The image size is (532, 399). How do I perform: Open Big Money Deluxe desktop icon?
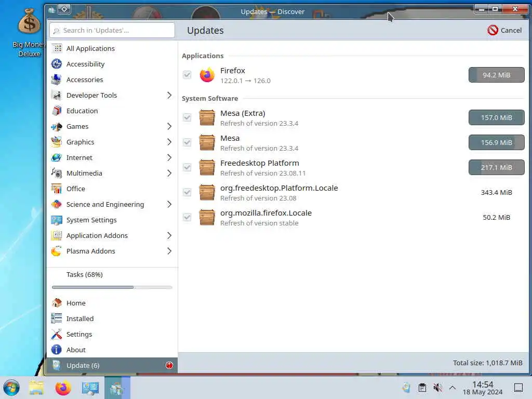pyautogui.click(x=29, y=33)
